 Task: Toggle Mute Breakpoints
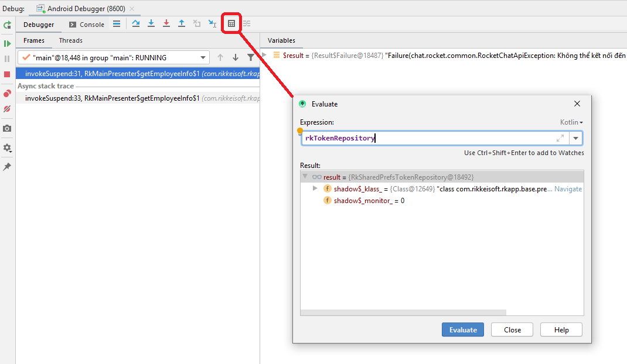[x=7, y=109]
